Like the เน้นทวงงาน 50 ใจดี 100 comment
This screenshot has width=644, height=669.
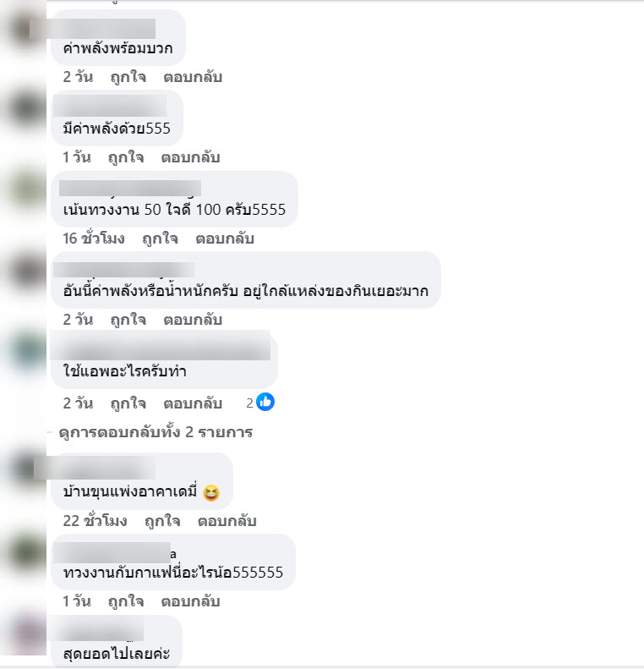[160, 239]
